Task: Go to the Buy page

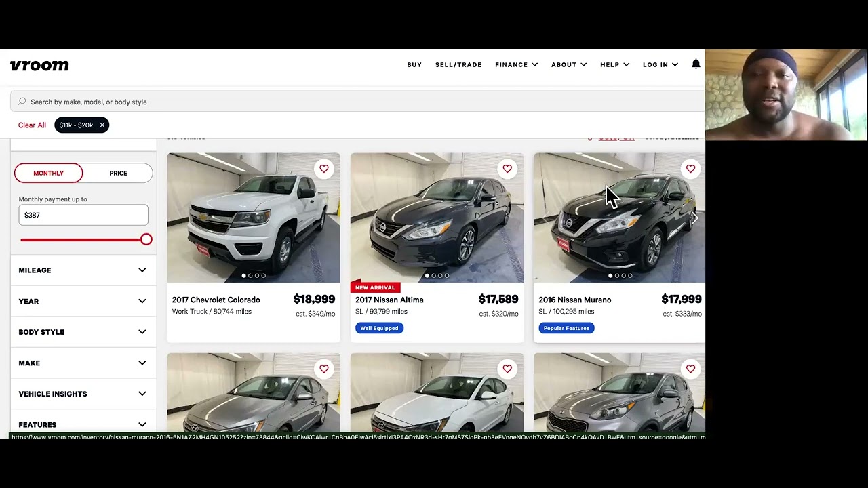Action: [x=414, y=64]
